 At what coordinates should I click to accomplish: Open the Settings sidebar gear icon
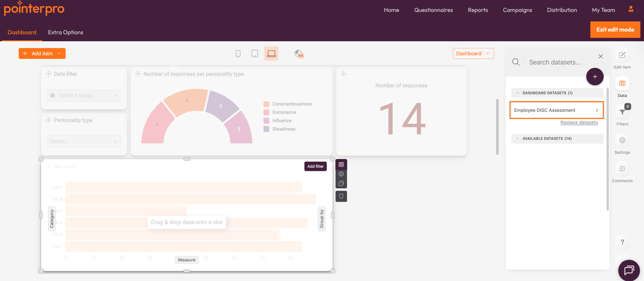(622, 140)
